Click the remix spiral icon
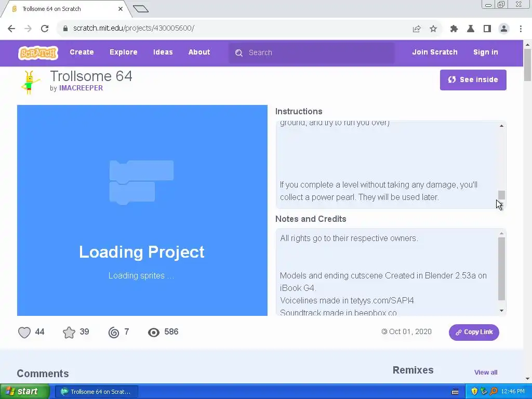532x399 pixels. click(114, 332)
